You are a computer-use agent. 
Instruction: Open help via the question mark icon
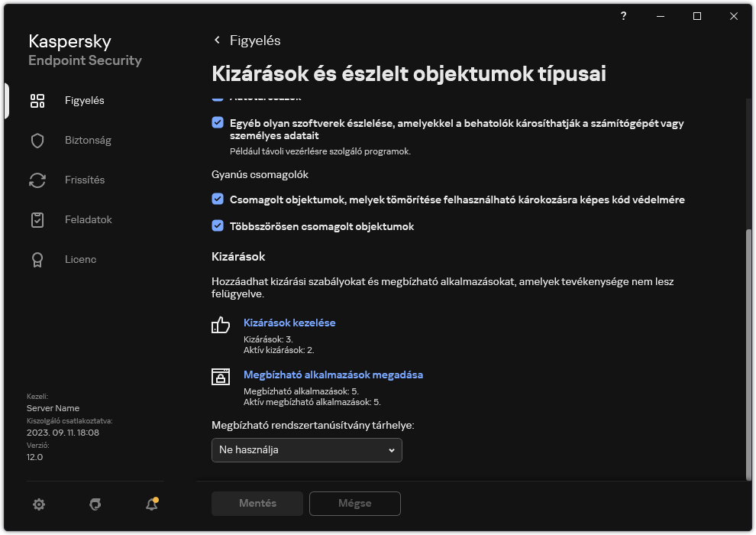(623, 16)
